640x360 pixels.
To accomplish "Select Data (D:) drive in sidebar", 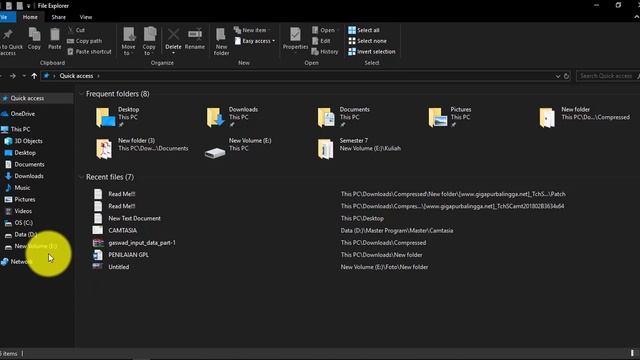I will (x=25, y=235).
